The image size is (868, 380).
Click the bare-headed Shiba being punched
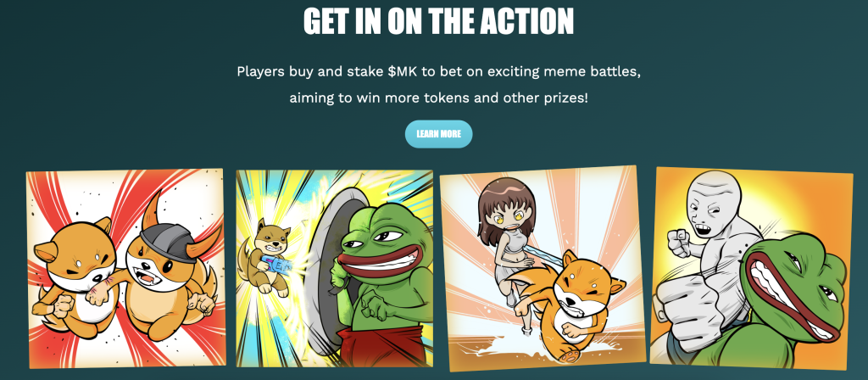click(77, 271)
